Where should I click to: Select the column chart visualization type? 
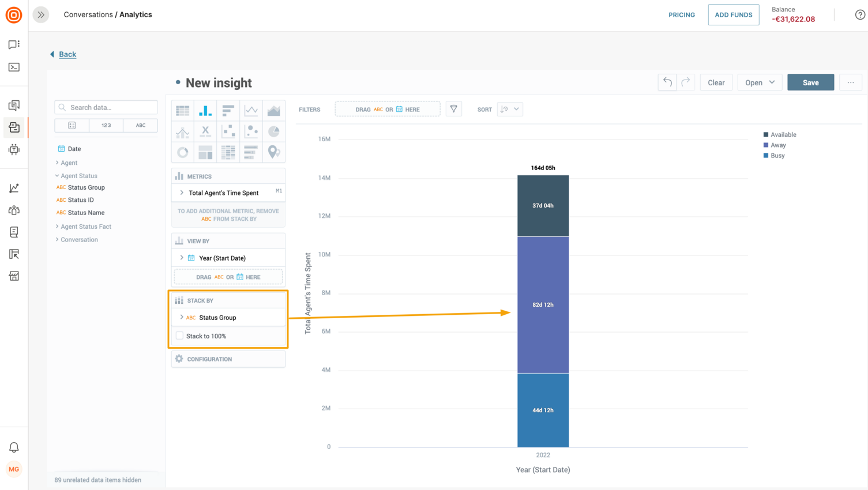(x=205, y=110)
